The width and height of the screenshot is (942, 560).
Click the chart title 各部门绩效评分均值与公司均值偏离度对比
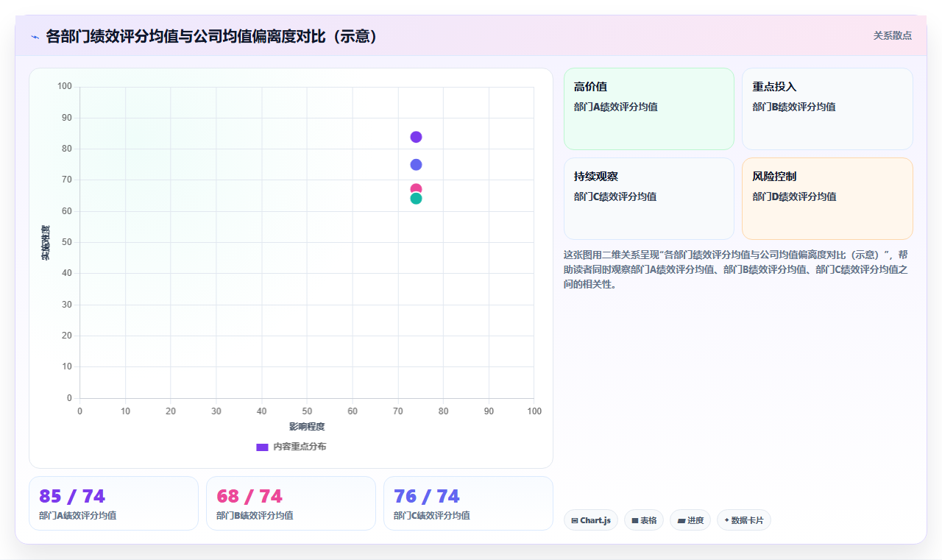(212, 36)
